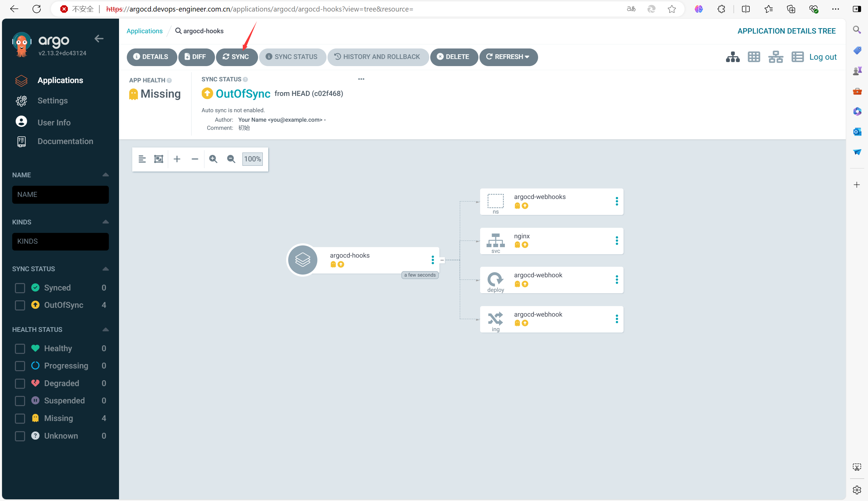Viewport: 868px width, 501px height.
Task: Check the Unknown filter checkbox
Action: pyautogui.click(x=20, y=436)
